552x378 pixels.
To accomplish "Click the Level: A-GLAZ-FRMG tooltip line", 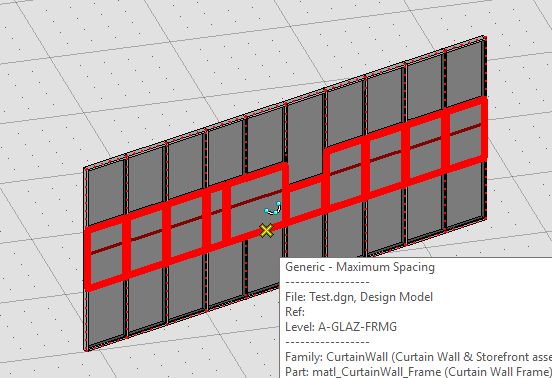I will (341, 327).
